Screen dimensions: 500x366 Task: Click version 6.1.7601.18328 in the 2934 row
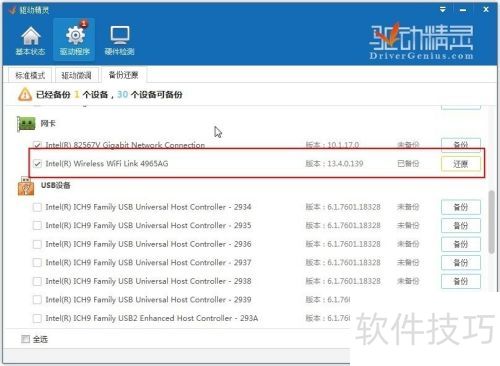(354, 207)
